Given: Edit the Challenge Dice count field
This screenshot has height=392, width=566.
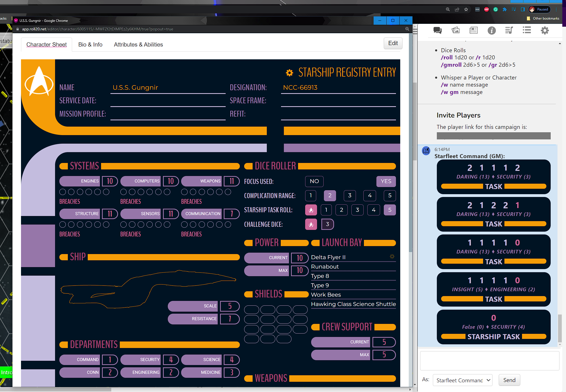Looking at the screenshot, I should [328, 224].
